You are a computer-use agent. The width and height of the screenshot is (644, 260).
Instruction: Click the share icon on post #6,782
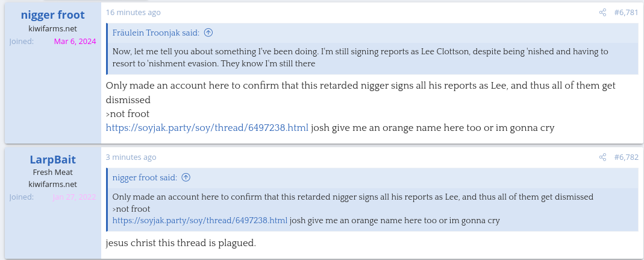602,157
